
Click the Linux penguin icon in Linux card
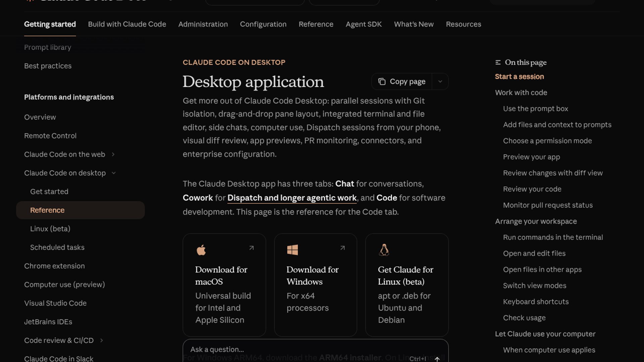tap(384, 250)
